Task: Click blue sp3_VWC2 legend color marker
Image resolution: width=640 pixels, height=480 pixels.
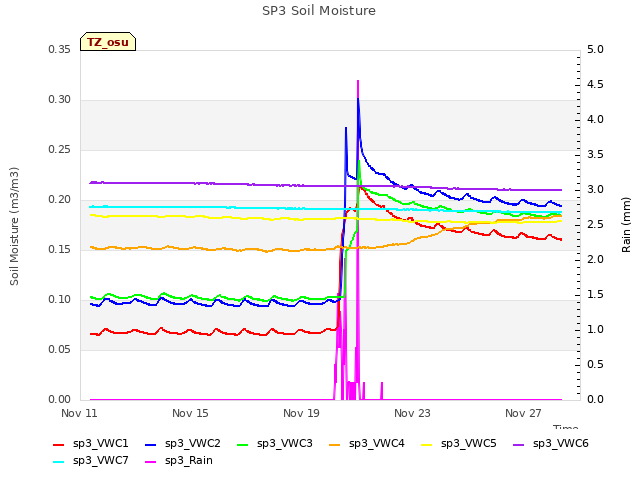Action: (151, 444)
